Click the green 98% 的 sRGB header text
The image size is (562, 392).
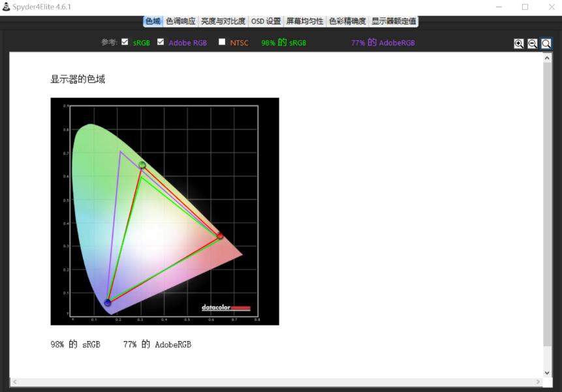283,42
